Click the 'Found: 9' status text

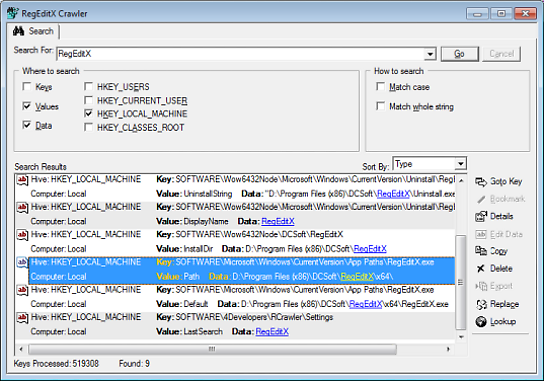coord(134,364)
